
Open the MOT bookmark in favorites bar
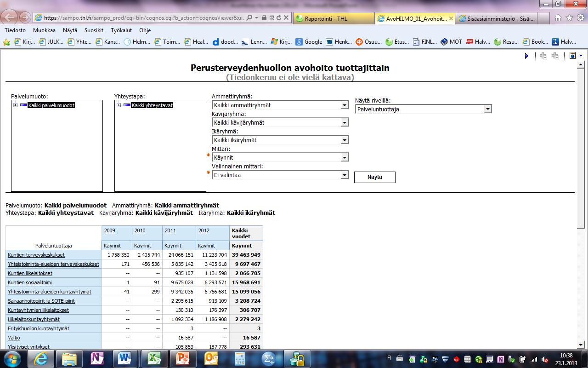pos(451,42)
